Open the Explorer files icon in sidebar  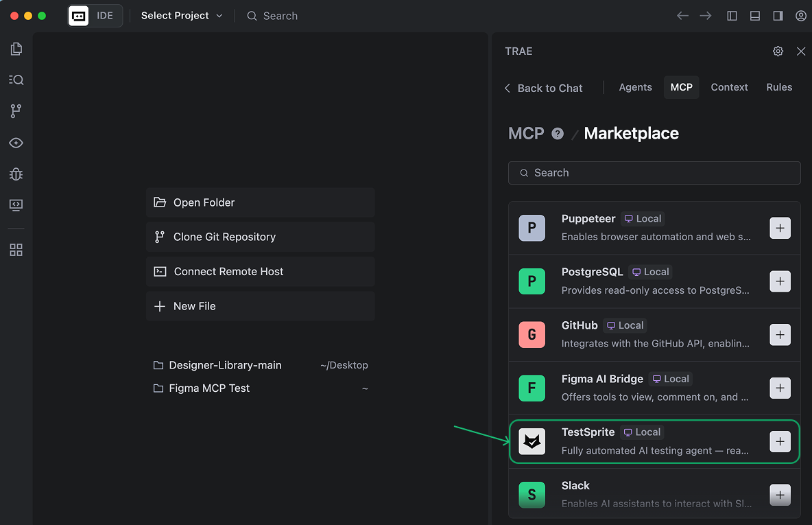16,49
